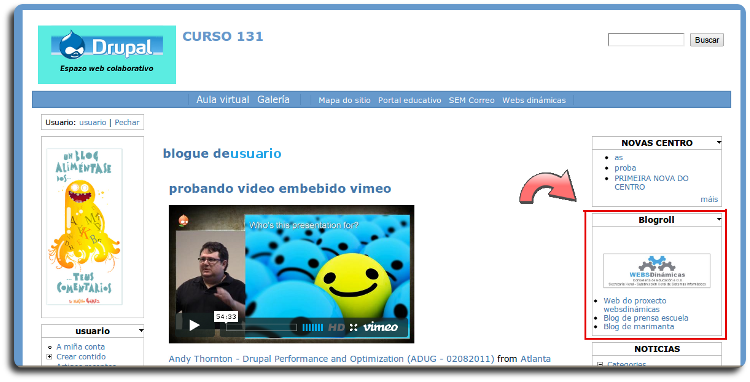Go to Webs dinámicas menu link
The height and width of the screenshot is (382, 750).
[534, 100]
